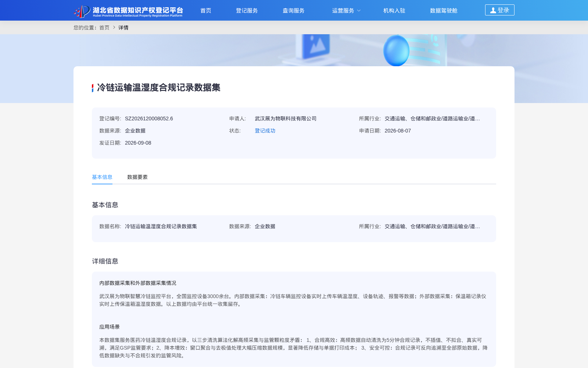Open the 机构入驻 menu item
Screen dimensions: 588x368
[394, 11]
